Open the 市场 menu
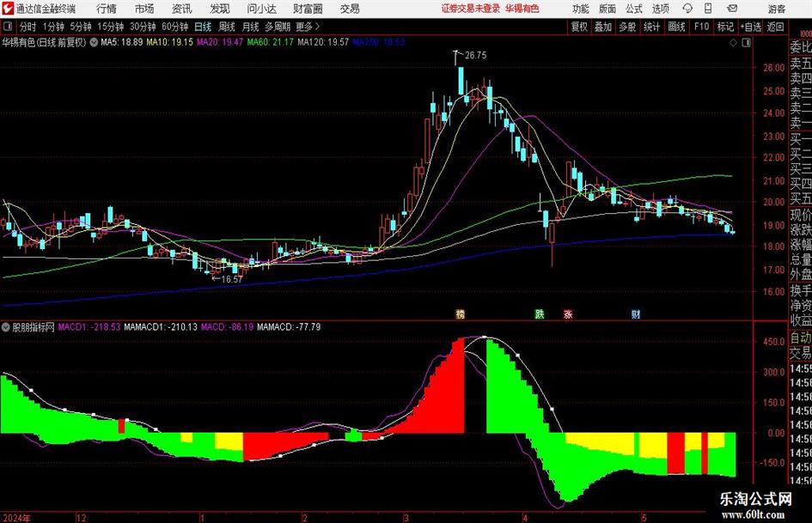The height and width of the screenshot is (523, 812). pyautogui.click(x=144, y=9)
